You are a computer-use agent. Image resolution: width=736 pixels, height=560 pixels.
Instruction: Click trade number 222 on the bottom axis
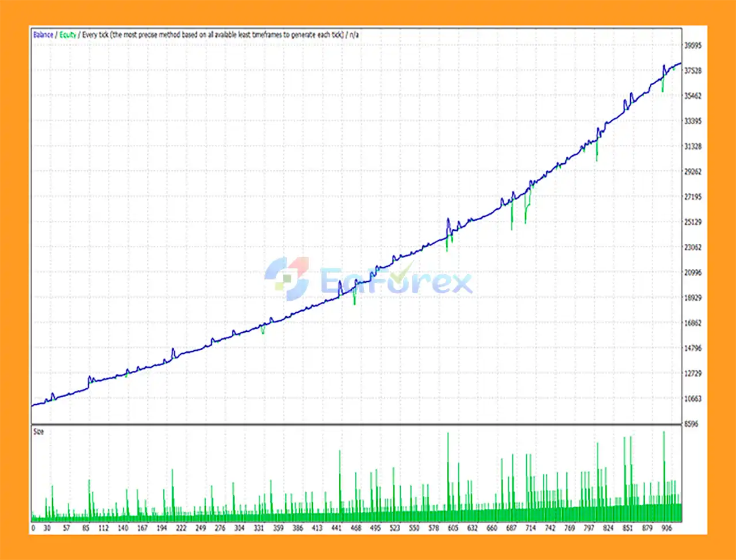pos(181,528)
